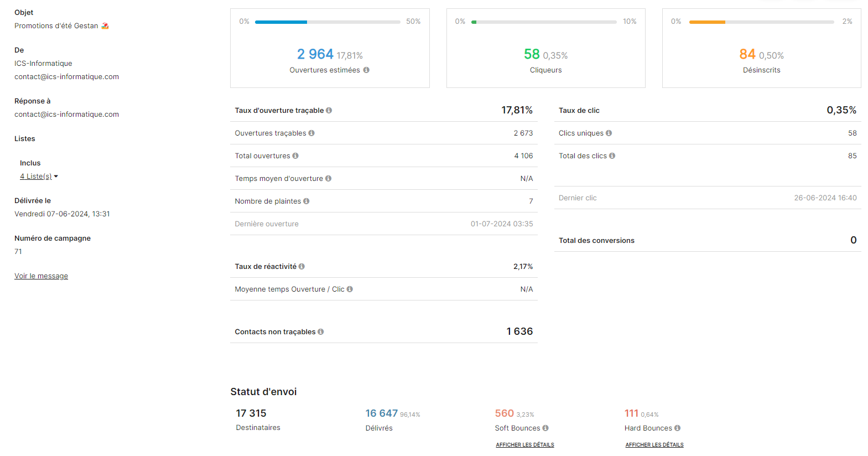
Task: Click info icon beside Soft Bounces
Action: click(x=545, y=428)
